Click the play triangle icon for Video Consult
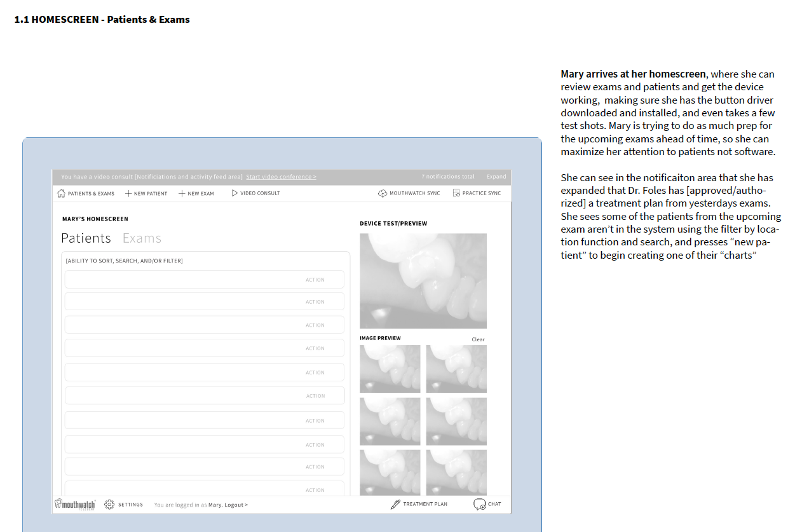Image resolution: width=802 pixels, height=532 pixels. [234, 193]
